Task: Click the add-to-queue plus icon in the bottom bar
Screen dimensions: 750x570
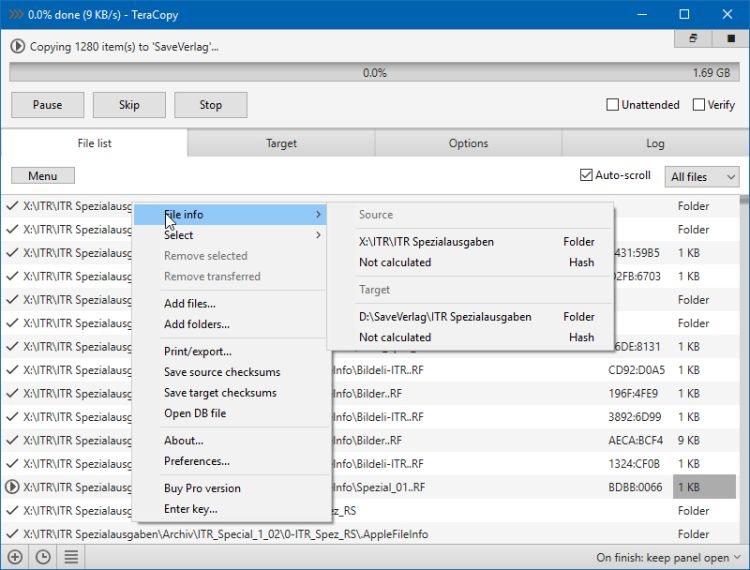Action: click(15, 557)
